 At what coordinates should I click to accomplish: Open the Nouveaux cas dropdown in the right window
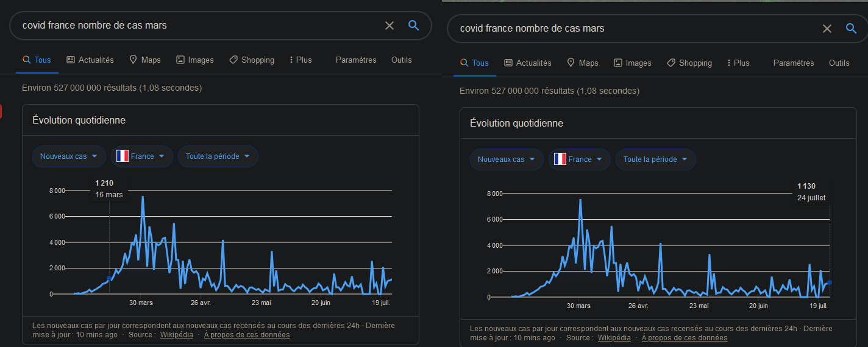click(507, 159)
